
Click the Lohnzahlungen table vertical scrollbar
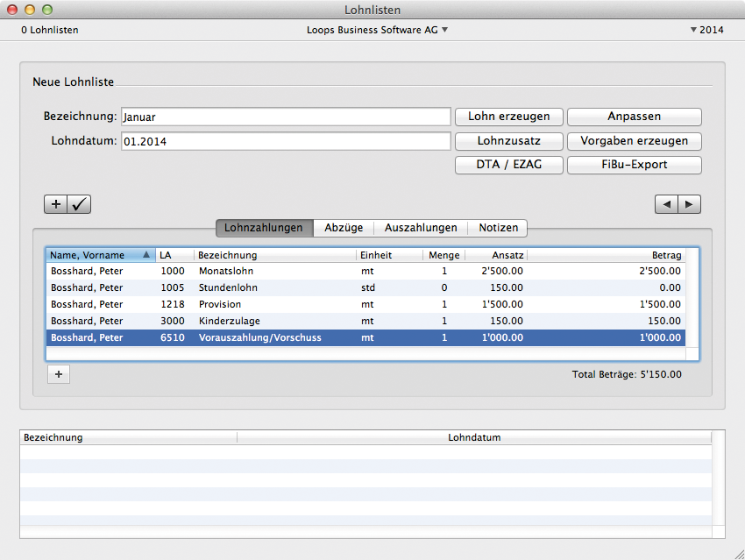click(692, 302)
